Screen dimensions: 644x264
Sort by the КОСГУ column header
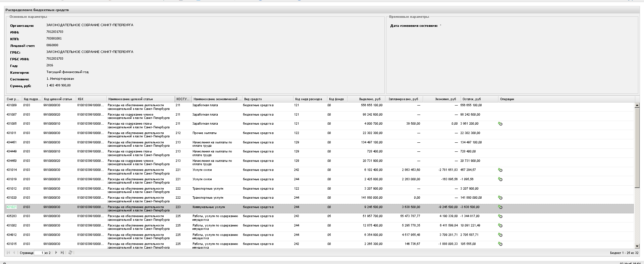[183, 99]
